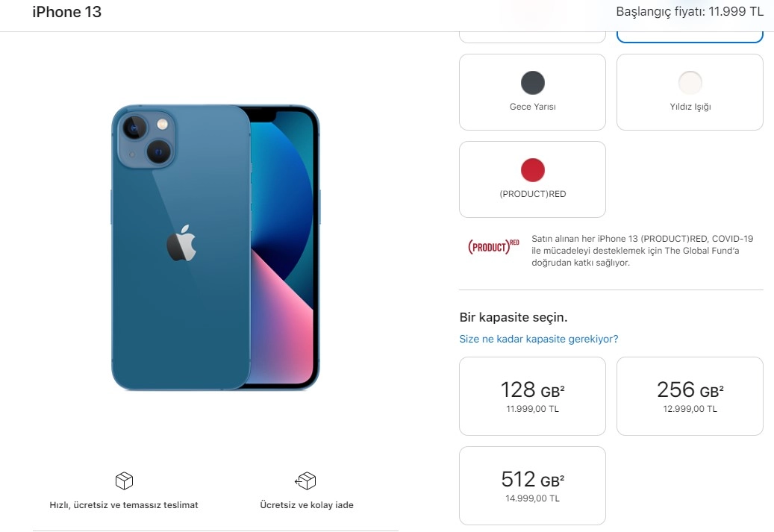Choose the Yıldız Işığı white color circle
This screenshot has height=532, width=774.
690,83
